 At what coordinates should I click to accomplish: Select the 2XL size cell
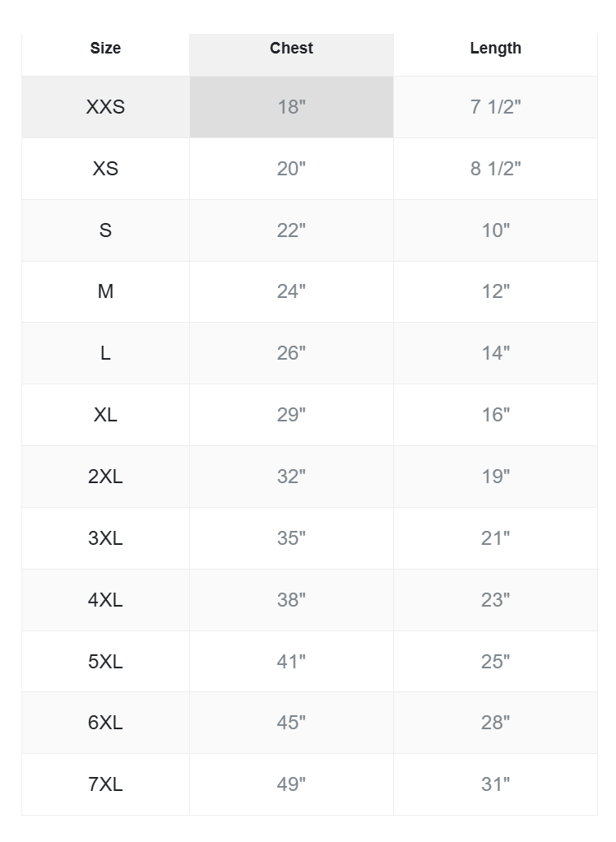point(105,477)
